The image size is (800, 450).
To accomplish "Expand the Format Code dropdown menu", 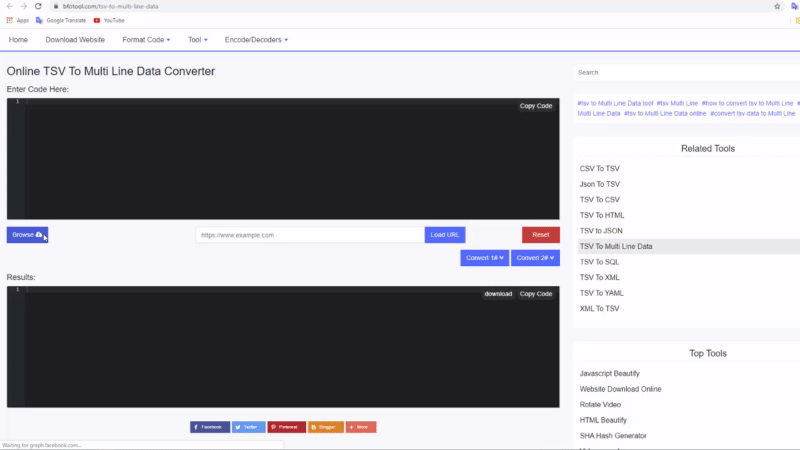I will click(x=146, y=40).
